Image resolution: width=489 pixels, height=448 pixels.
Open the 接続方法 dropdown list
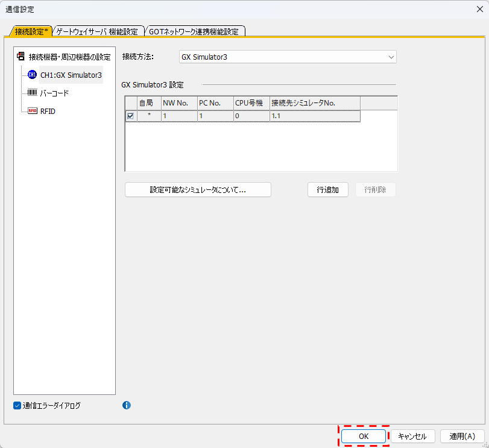tap(391, 57)
